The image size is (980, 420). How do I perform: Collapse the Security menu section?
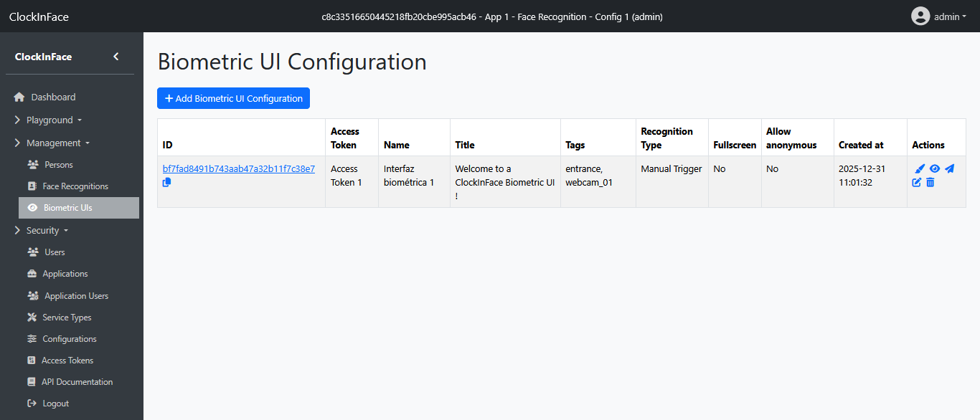pyautogui.click(x=47, y=230)
